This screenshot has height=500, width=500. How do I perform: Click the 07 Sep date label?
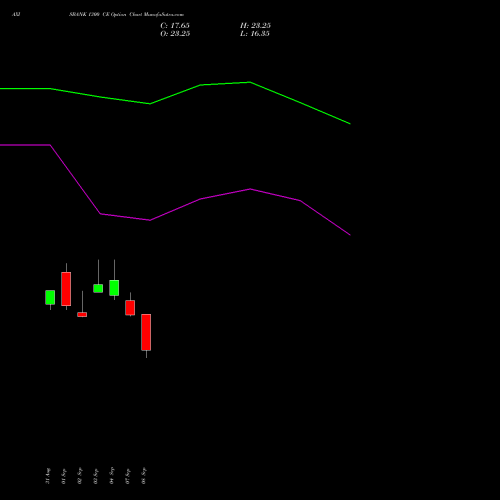tap(128, 476)
